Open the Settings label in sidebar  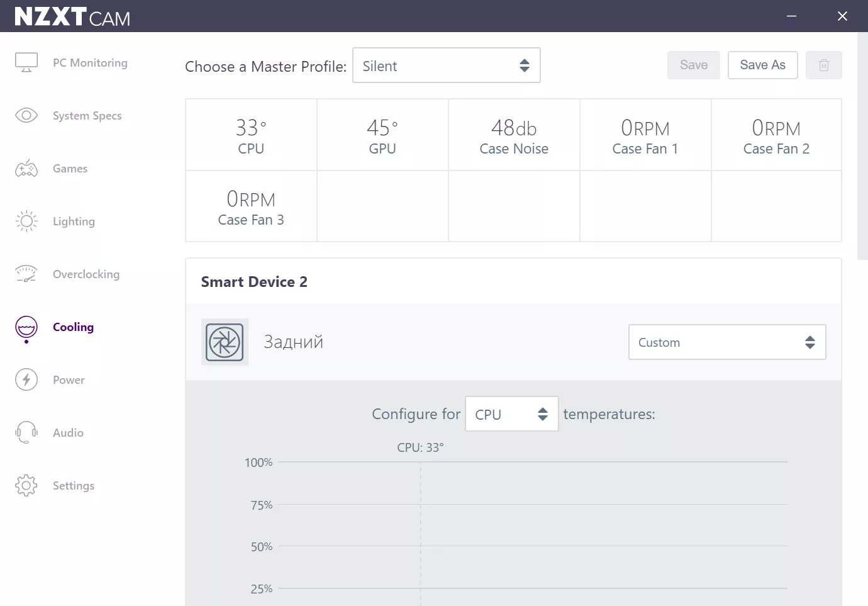(x=74, y=486)
